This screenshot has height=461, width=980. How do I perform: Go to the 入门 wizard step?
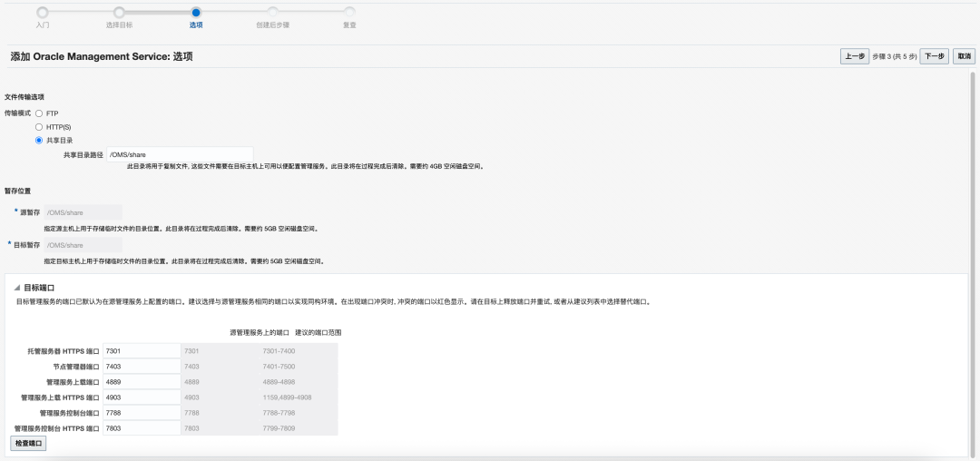(x=42, y=12)
